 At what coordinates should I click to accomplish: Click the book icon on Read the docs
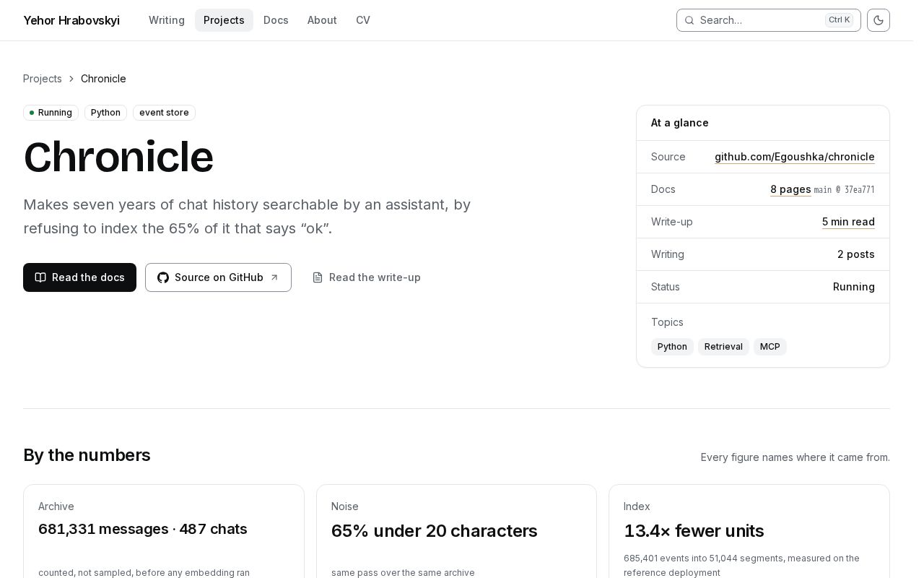click(40, 277)
